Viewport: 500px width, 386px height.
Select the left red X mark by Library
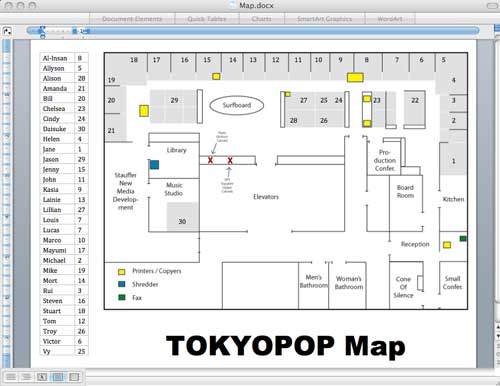(x=210, y=160)
